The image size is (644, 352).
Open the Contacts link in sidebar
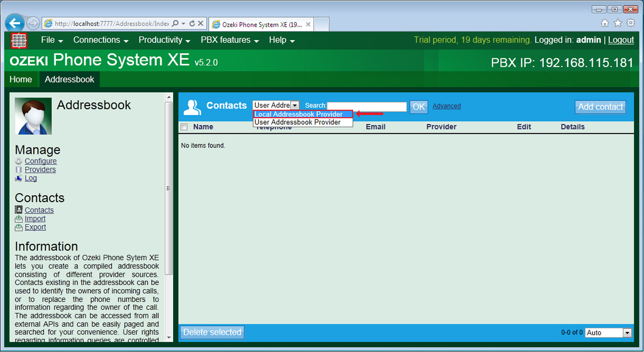[39, 210]
